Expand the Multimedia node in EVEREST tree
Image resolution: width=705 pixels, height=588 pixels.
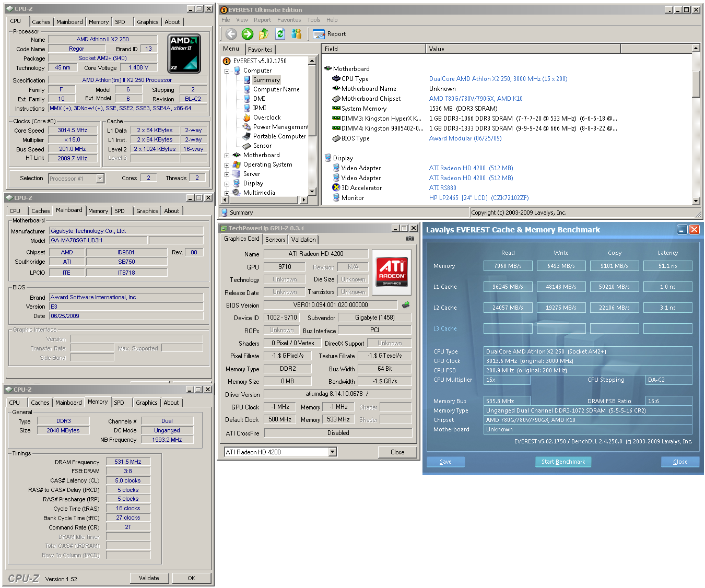tap(227, 193)
